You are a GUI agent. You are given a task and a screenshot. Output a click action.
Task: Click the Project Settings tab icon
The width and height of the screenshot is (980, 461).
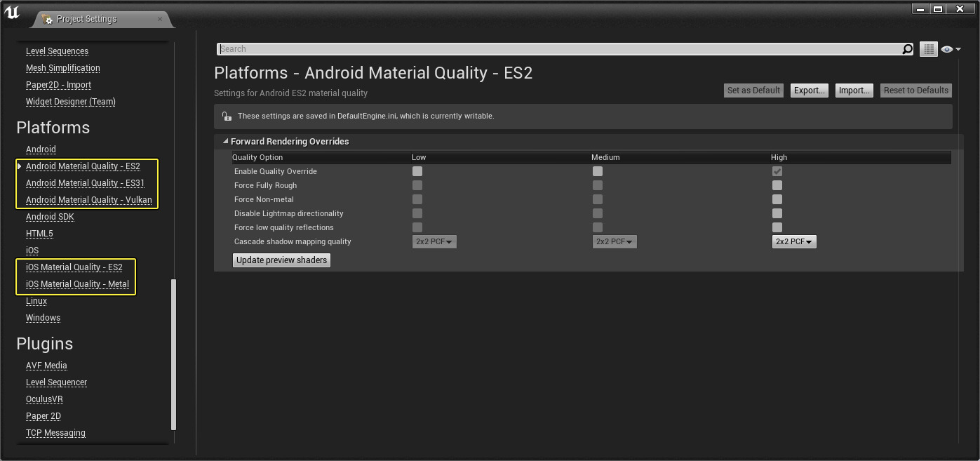pyautogui.click(x=48, y=19)
